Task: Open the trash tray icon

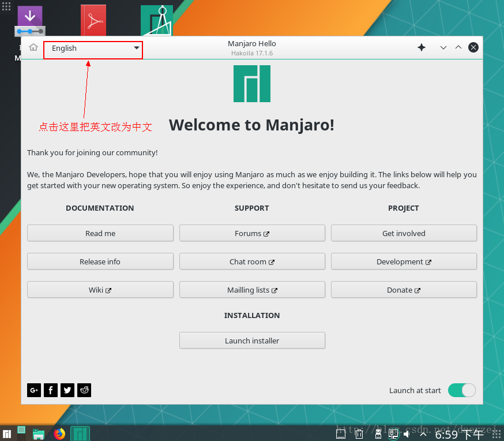Action: click(x=359, y=434)
